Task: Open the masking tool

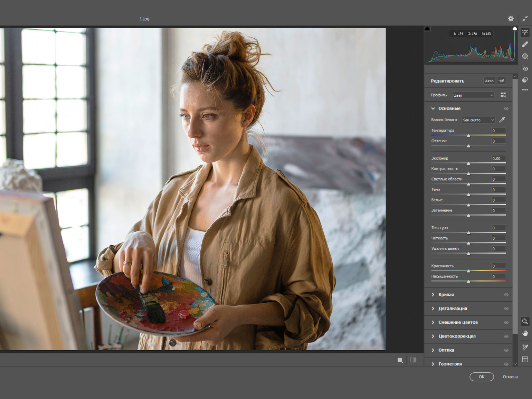Action: click(x=525, y=56)
